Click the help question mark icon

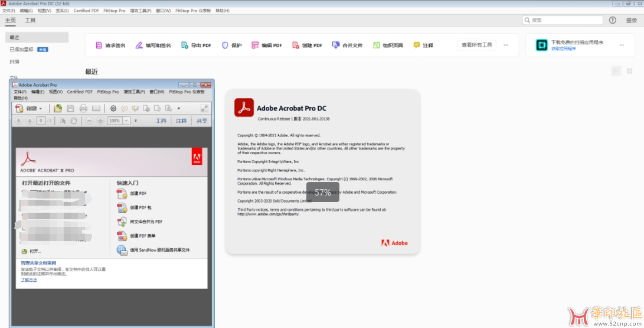[x=612, y=20]
